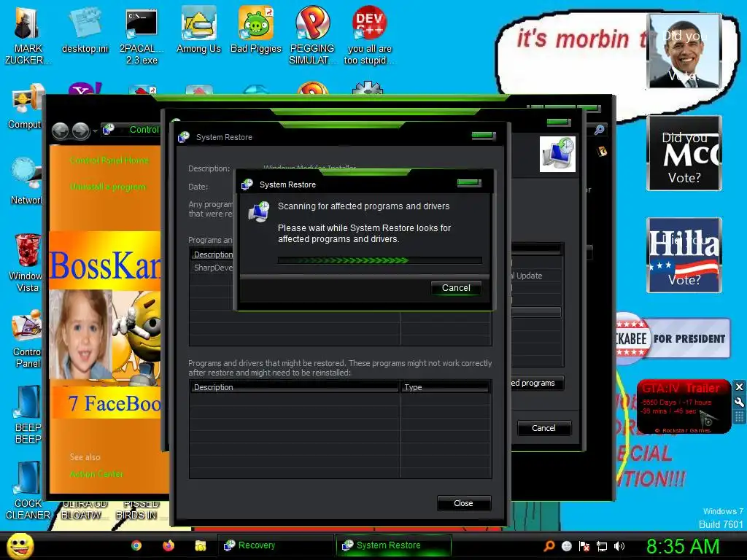Click the partly hidden 'ed programs' button
Image resolution: width=747 pixels, height=560 pixels.
(537, 383)
